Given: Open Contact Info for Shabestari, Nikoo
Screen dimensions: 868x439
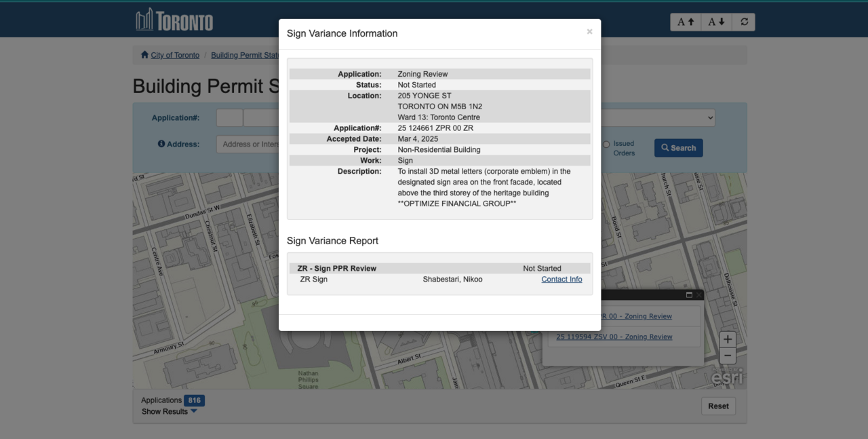Looking at the screenshot, I should pyautogui.click(x=561, y=279).
